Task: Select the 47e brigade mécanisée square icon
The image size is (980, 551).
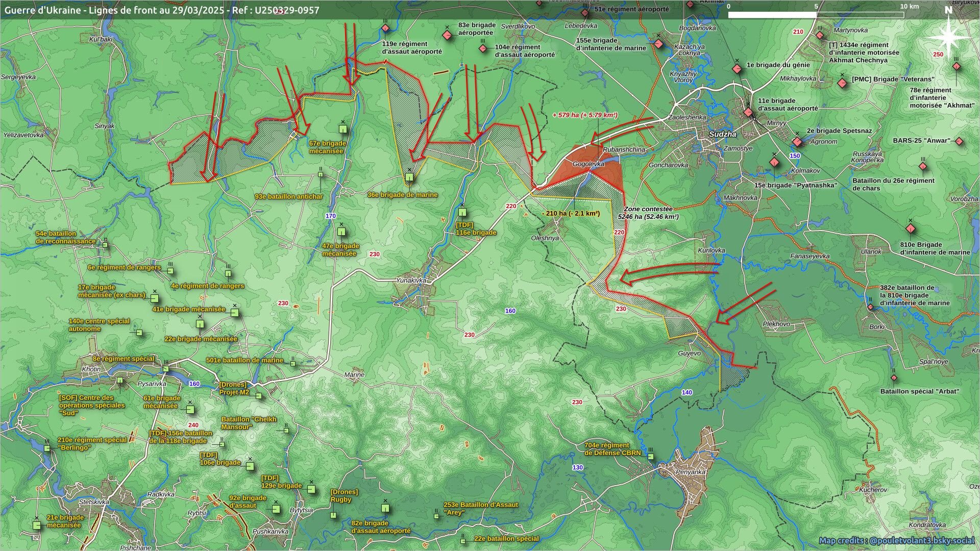Action: 341,232
